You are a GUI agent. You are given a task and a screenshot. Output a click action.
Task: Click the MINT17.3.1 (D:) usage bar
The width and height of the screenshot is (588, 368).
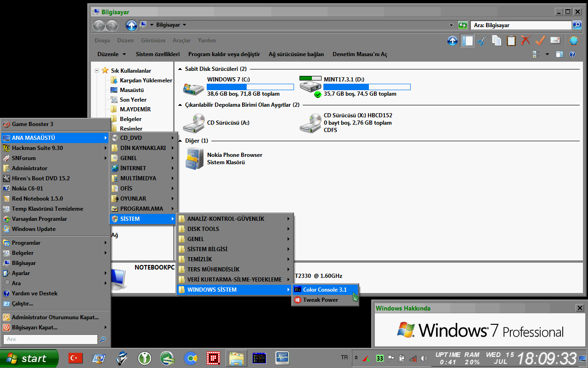point(367,87)
